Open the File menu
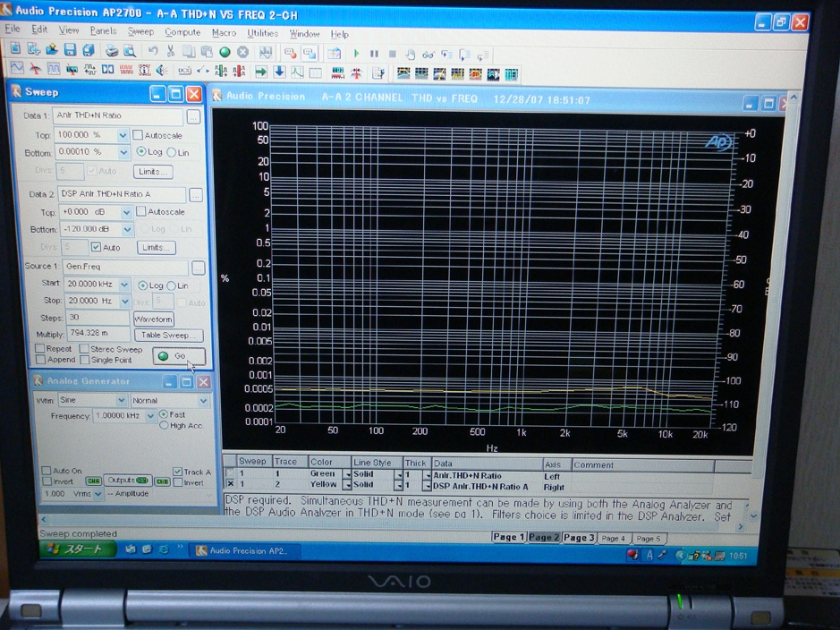Screen dimensions: 840x630 13,29
